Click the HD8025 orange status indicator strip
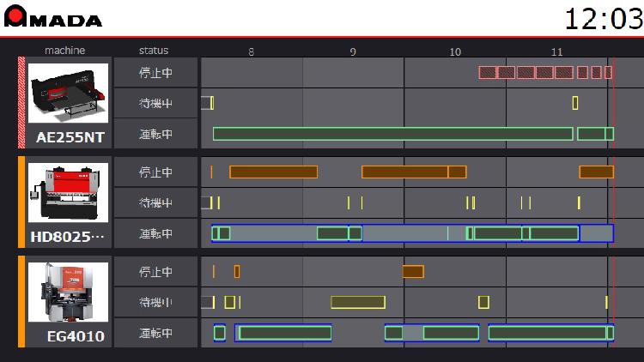The image size is (644, 362). (x=21, y=202)
